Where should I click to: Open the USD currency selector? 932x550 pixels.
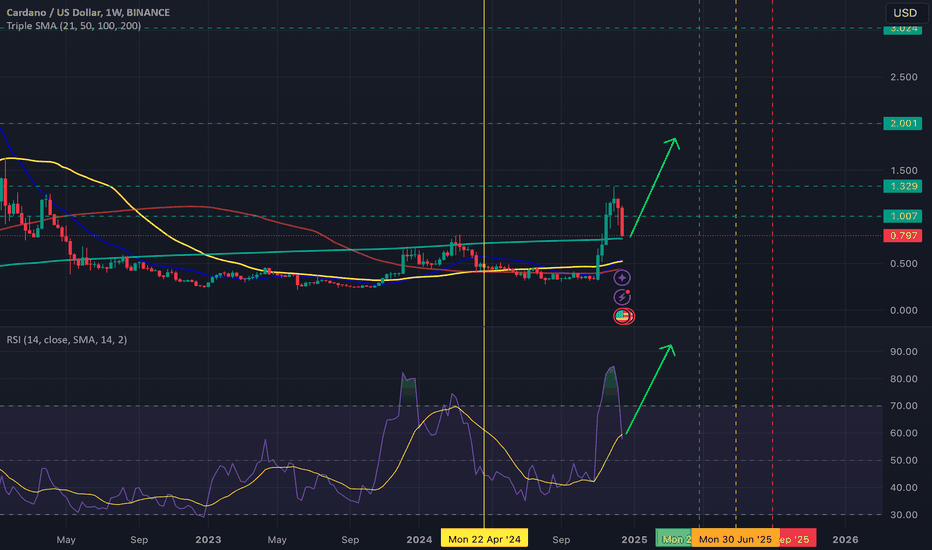905,12
